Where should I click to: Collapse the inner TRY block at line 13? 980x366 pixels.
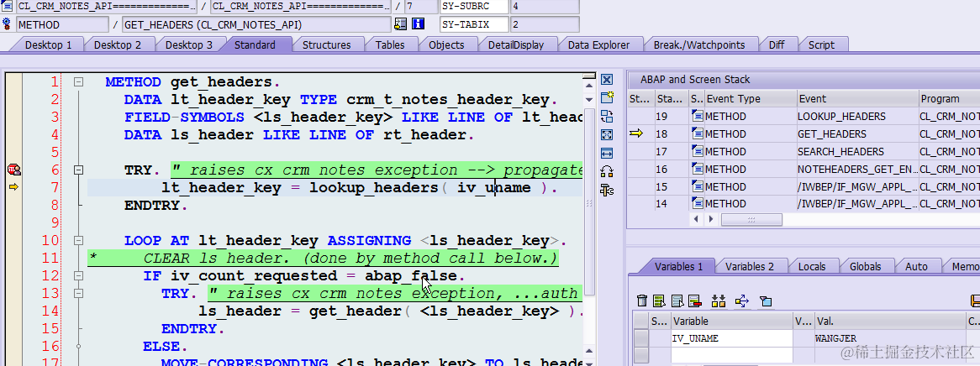[x=79, y=293]
